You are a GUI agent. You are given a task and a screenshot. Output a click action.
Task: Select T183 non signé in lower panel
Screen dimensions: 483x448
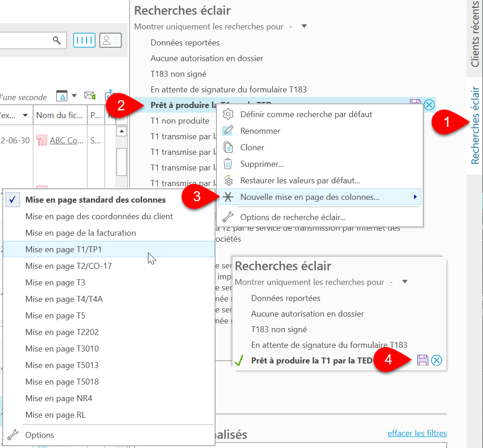tap(279, 329)
